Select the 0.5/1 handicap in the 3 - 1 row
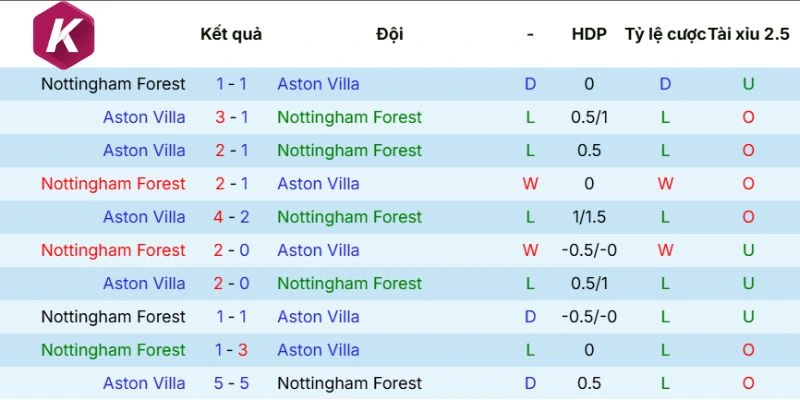 pyautogui.click(x=589, y=117)
